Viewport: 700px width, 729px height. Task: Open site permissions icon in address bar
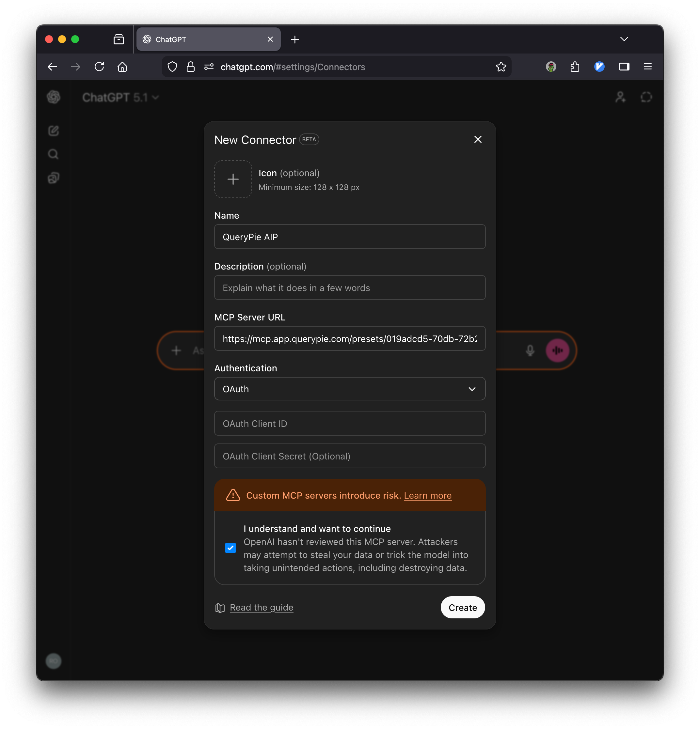coord(209,67)
